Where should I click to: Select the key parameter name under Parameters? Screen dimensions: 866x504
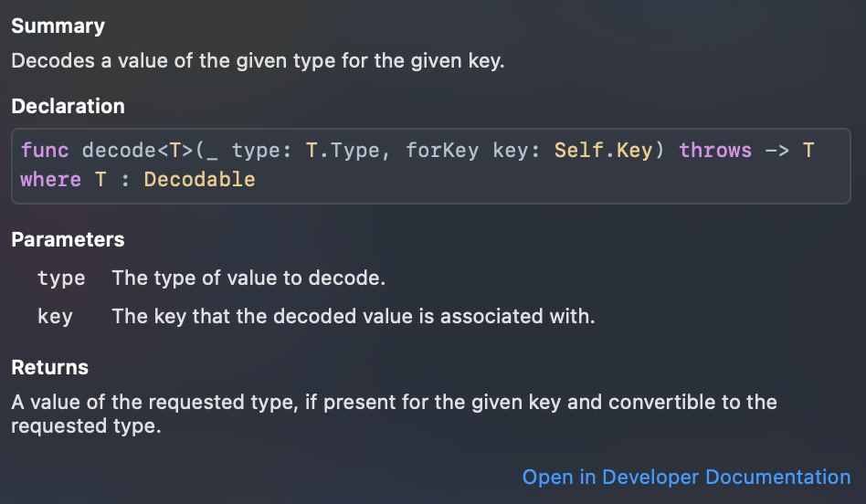[55, 317]
